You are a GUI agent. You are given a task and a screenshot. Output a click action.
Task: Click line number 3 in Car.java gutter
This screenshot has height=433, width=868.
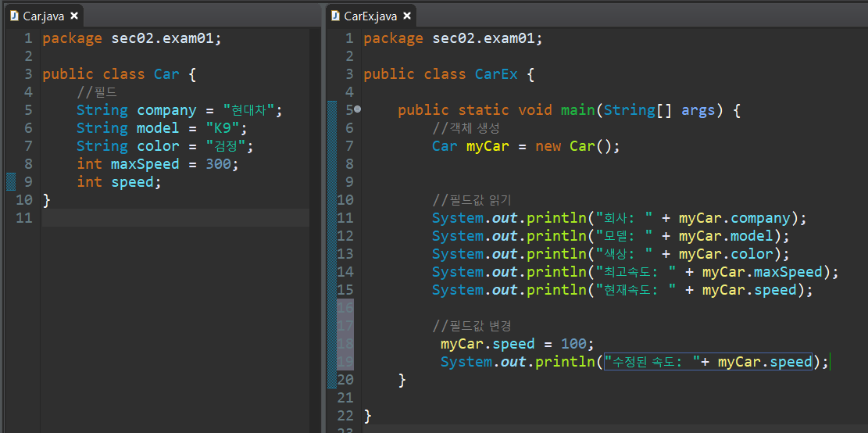(28, 74)
